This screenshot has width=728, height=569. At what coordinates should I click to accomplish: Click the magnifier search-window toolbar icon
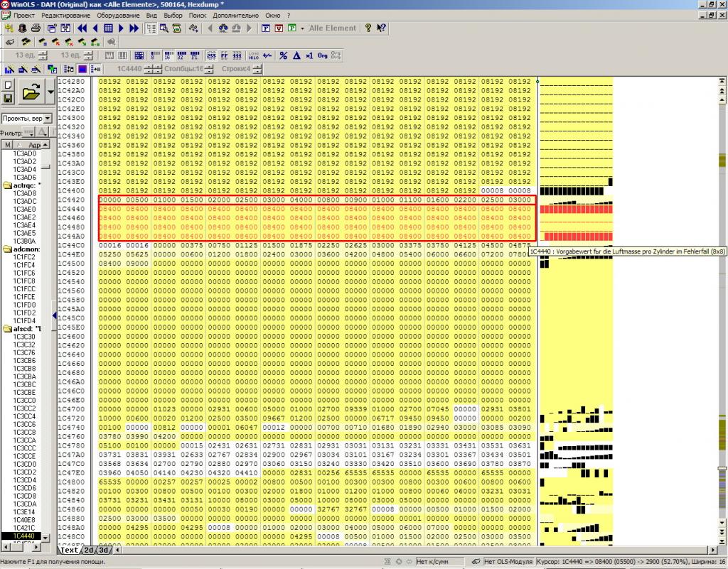pyautogui.click(x=164, y=28)
